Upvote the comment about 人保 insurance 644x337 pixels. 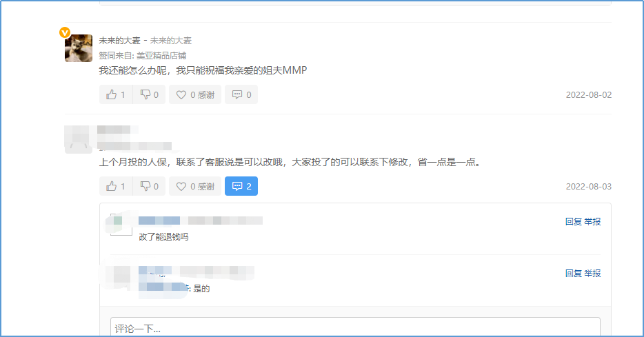click(116, 186)
